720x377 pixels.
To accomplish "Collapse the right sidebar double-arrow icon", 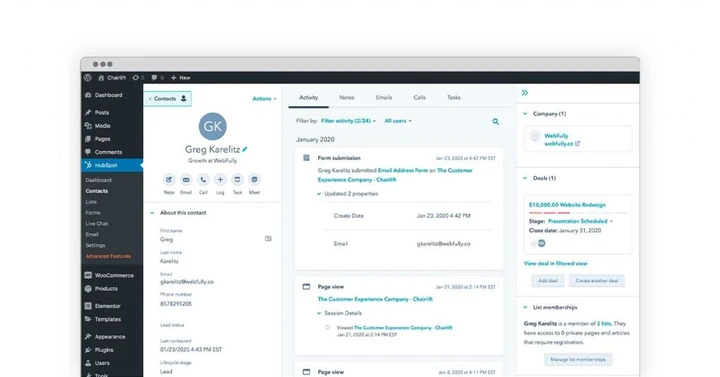I will [x=525, y=93].
